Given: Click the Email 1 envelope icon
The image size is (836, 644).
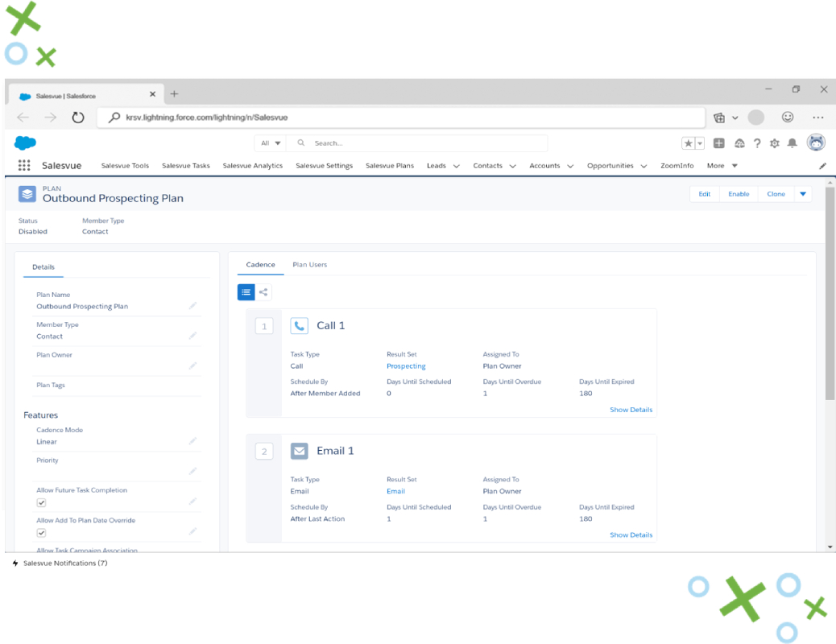Looking at the screenshot, I should point(299,451).
